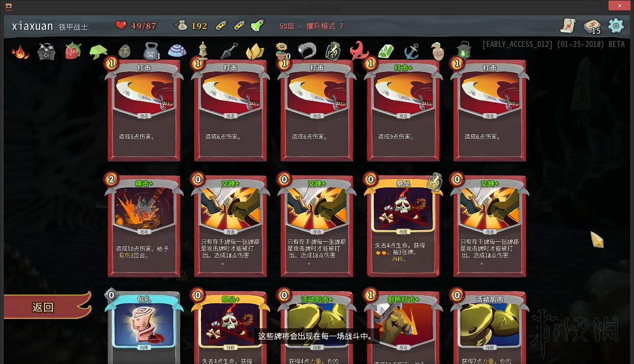Click the gold money bag icon

(181, 25)
